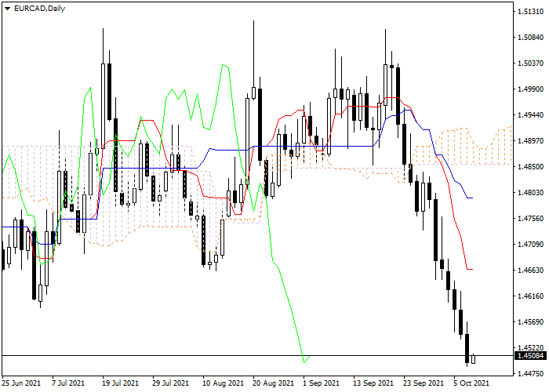Click the 23 Sep 2021 date label

[424, 383]
